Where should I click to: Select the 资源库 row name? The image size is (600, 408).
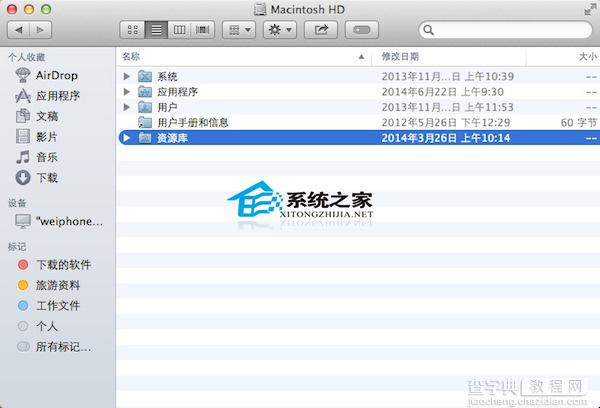[x=173, y=138]
